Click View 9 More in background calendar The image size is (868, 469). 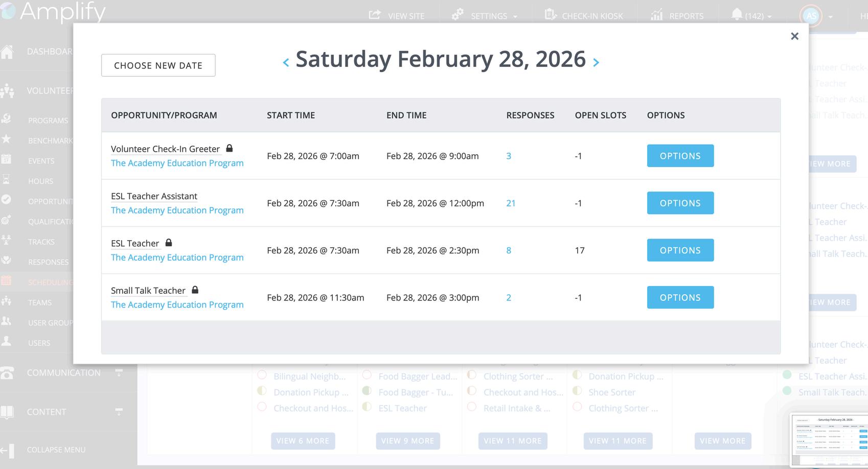[407, 441]
